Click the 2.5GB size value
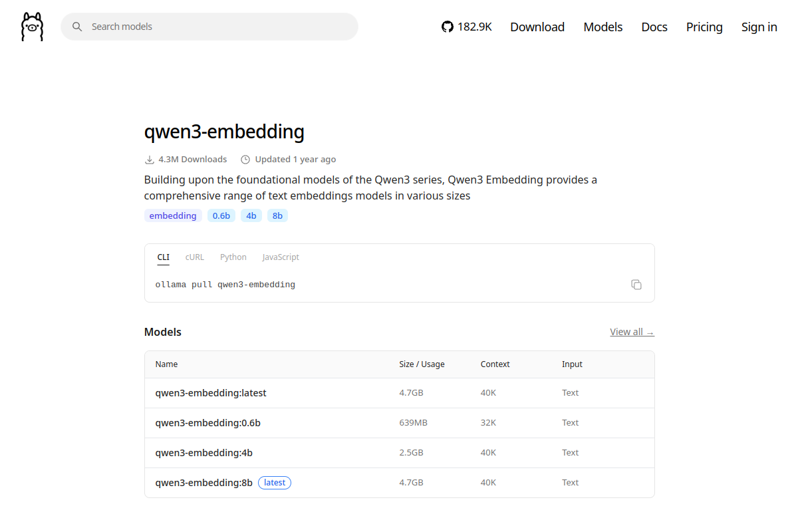 pyautogui.click(x=411, y=453)
